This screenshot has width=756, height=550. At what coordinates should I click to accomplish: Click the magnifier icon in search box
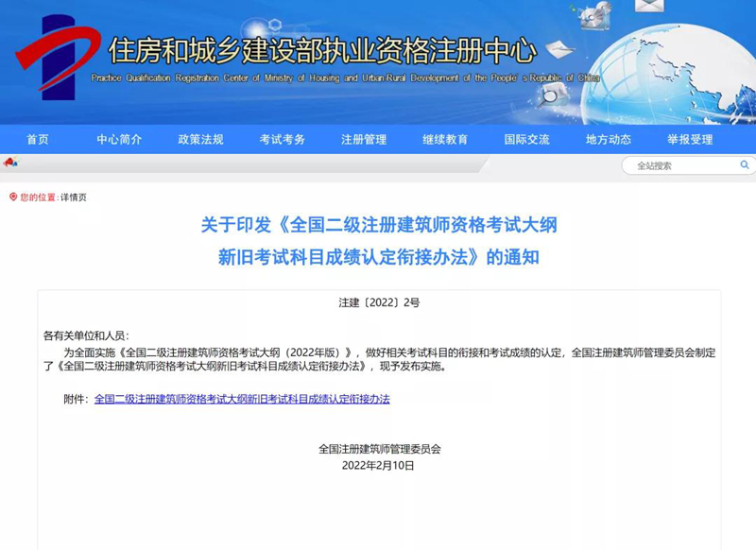click(744, 165)
